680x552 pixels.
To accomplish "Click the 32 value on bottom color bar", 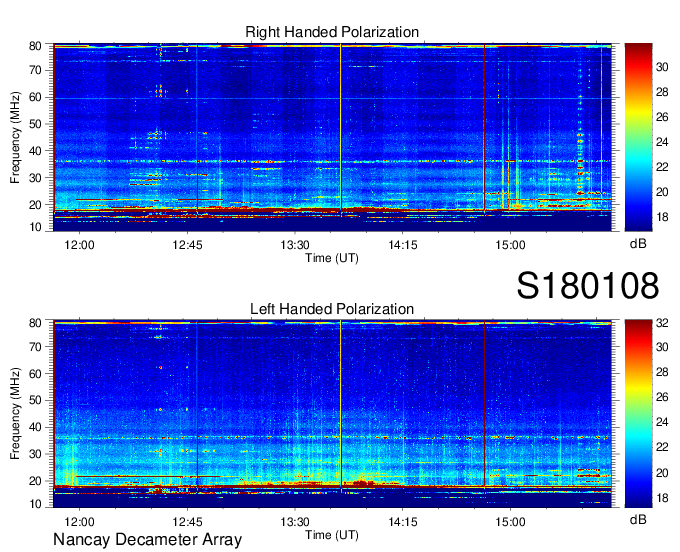I will pyautogui.click(x=662, y=323).
